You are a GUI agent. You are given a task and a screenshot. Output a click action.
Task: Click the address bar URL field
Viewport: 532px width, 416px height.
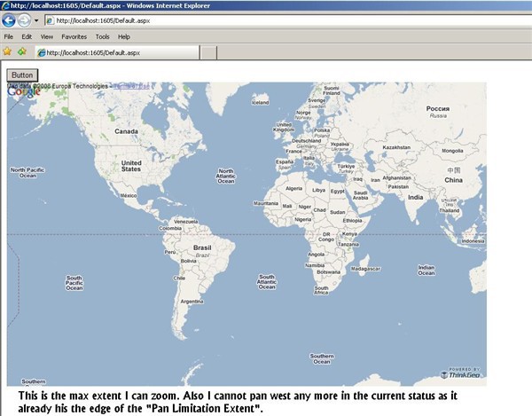click(x=288, y=20)
